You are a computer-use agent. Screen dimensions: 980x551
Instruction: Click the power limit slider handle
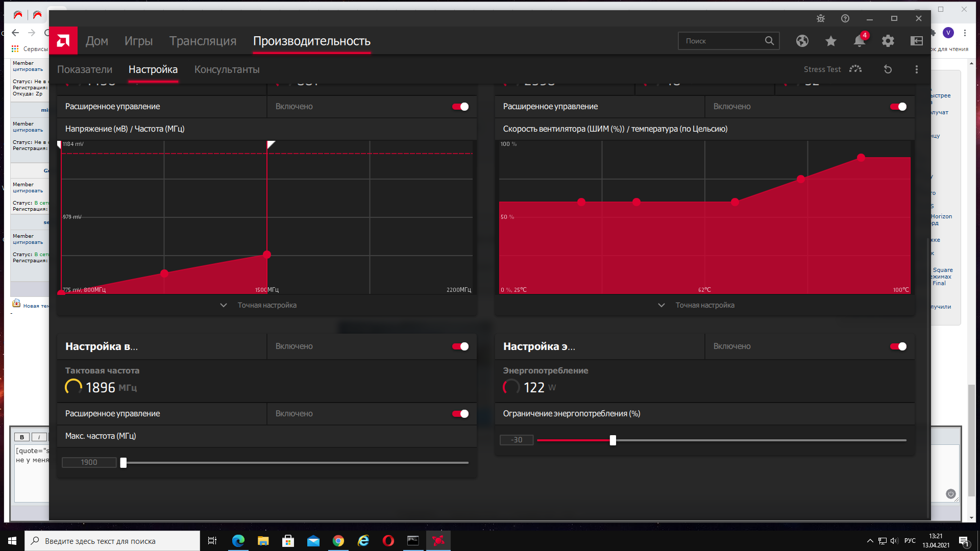point(612,440)
